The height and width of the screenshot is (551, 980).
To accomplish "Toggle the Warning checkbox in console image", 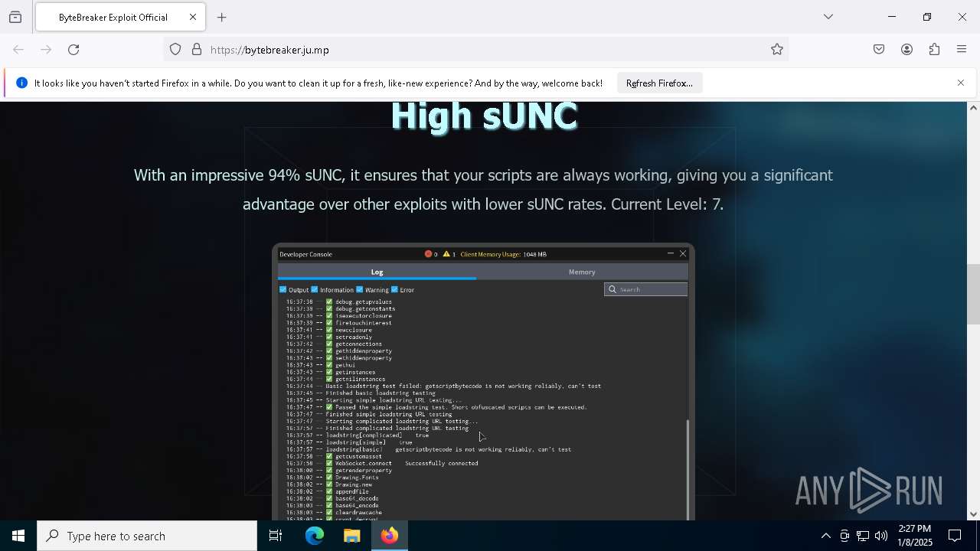I will (x=359, y=289).
